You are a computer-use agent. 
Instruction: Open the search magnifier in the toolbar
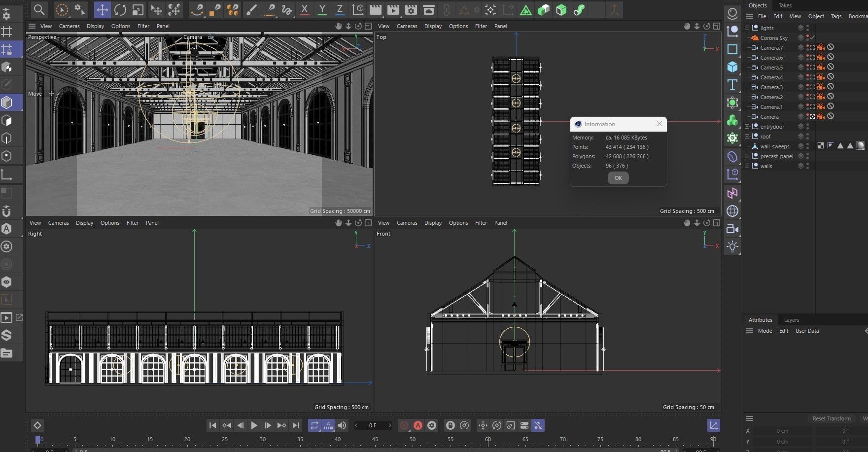(x=39, y=9)
